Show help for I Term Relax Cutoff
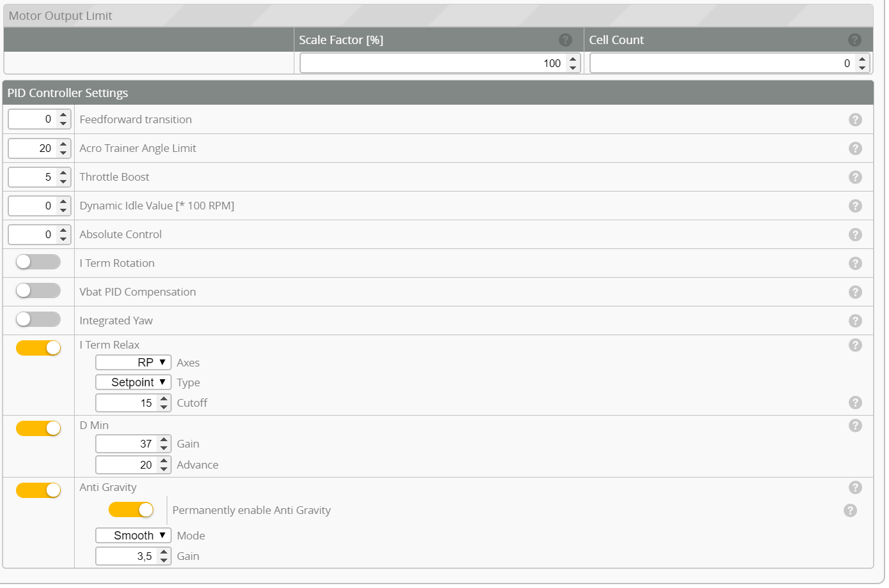 click(x=855, y=403)
